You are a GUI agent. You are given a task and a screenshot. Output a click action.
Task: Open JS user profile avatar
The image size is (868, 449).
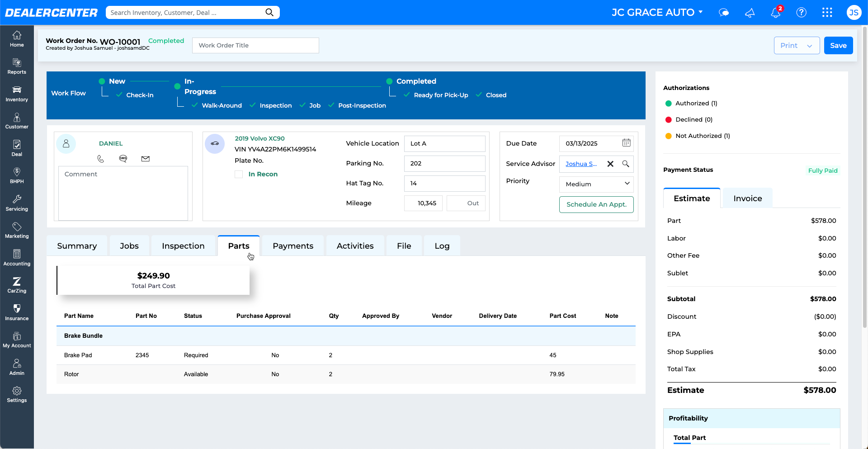[x=854, y=12]
